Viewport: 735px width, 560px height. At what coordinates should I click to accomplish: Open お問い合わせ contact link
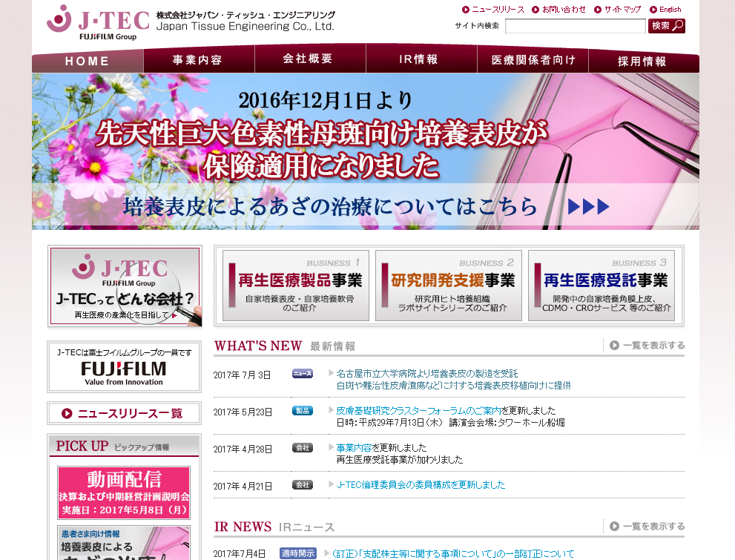tap(564, 10)
